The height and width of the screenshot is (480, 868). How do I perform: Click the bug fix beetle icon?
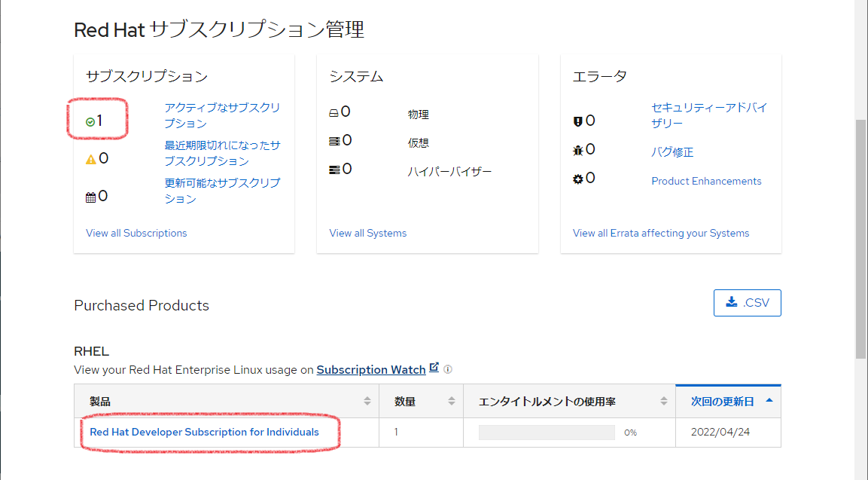(578, 150)
